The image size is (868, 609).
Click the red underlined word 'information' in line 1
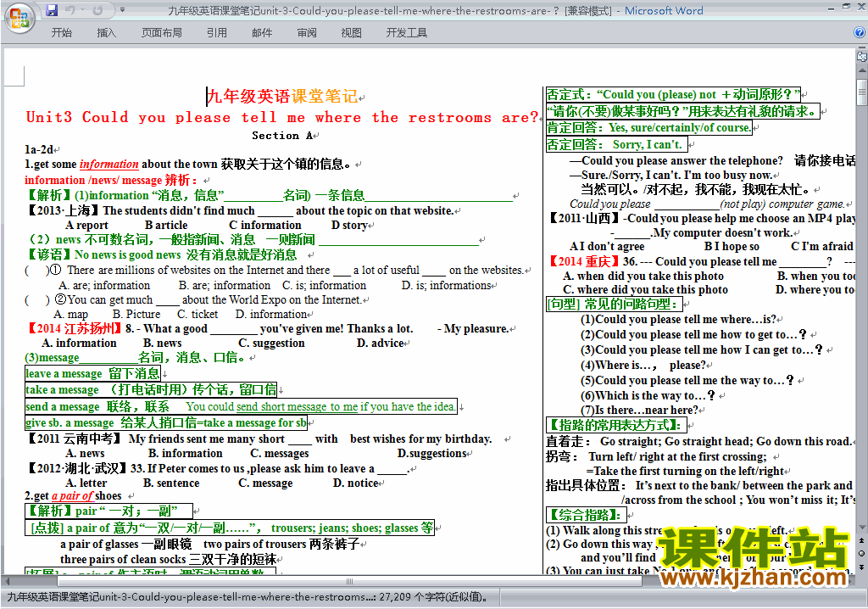coord(108,164)
